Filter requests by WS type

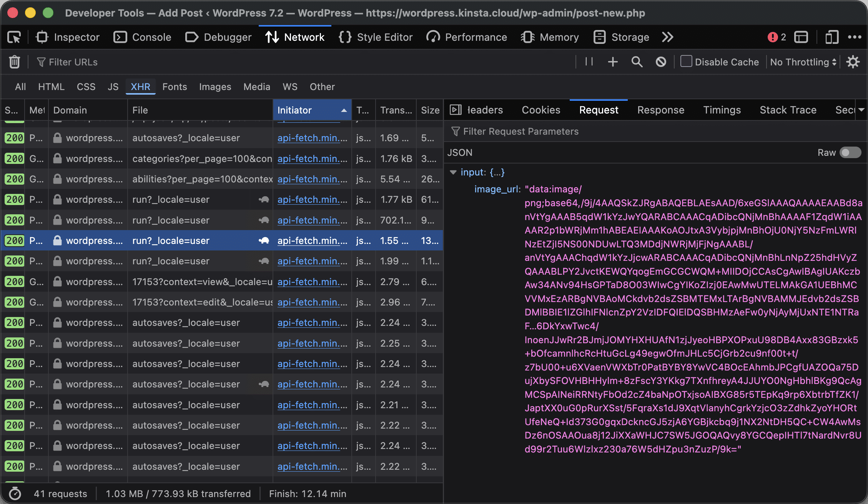click(x=290, y=87)
